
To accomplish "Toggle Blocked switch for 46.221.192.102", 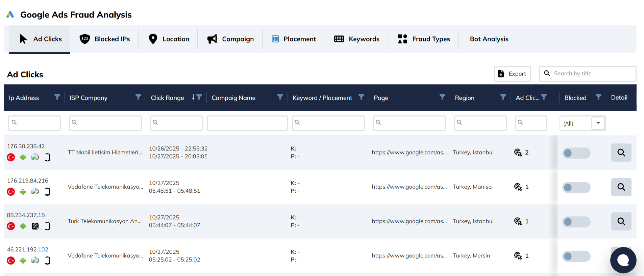I will click(576, 256).
